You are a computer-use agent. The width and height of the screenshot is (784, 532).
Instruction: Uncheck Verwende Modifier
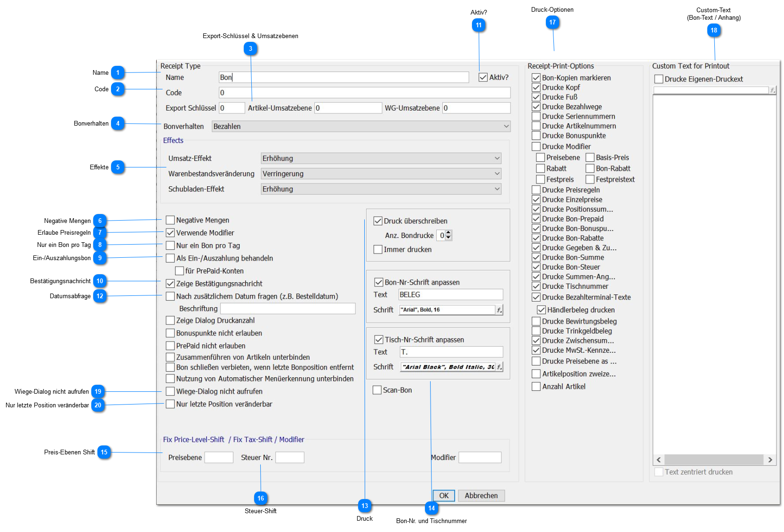coord(170,233)
